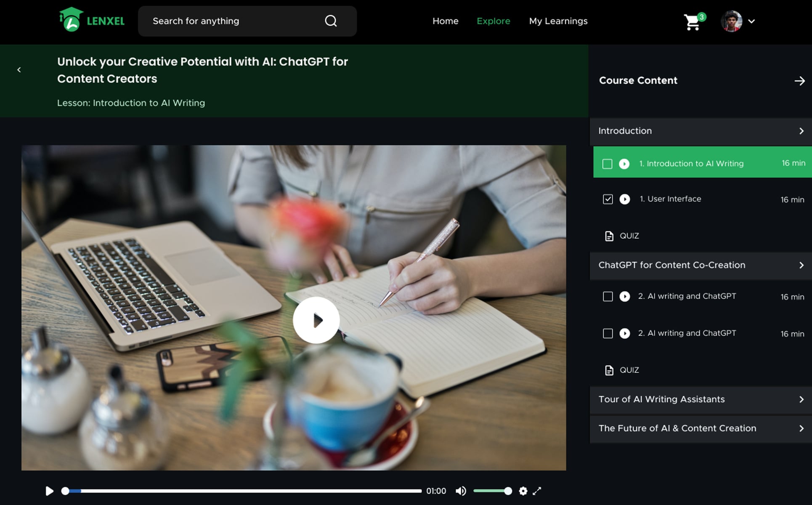
Task: Go to the Home menu item
Action: click(445, 21)
